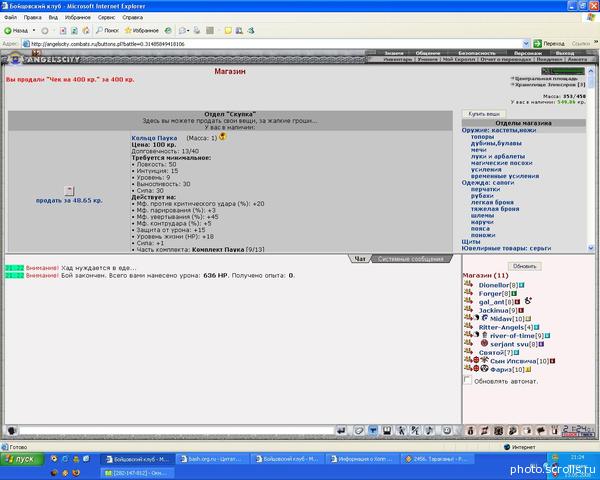Click the Media globe toolbar icon
Viewport: 600px width, 480px height.
(168, 31)
